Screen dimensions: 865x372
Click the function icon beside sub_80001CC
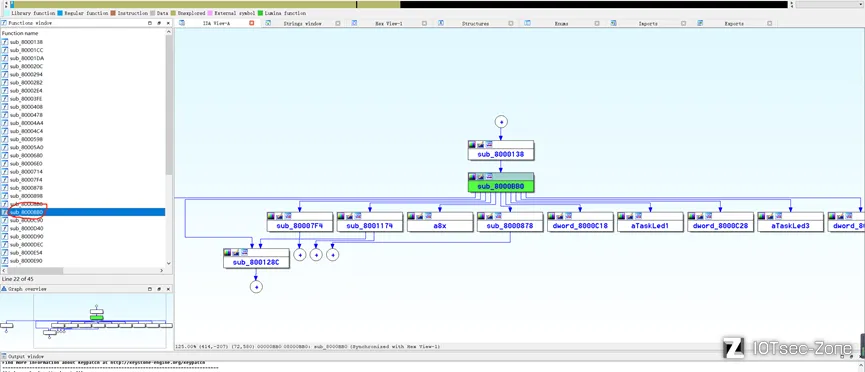click(x=5, y=50)
